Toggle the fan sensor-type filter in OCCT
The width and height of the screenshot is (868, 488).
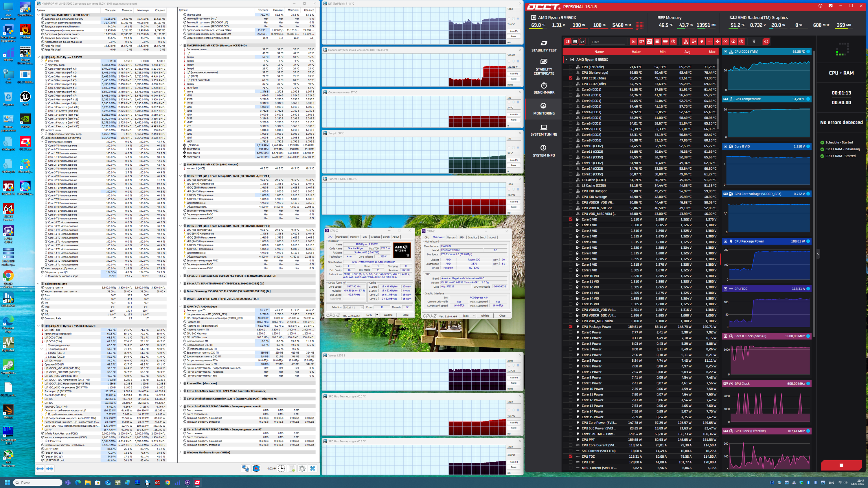click(x=717, y=41)
